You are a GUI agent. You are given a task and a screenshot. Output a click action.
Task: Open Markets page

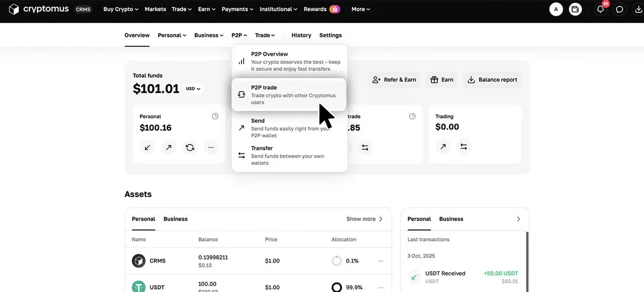[x=156, y=9]
